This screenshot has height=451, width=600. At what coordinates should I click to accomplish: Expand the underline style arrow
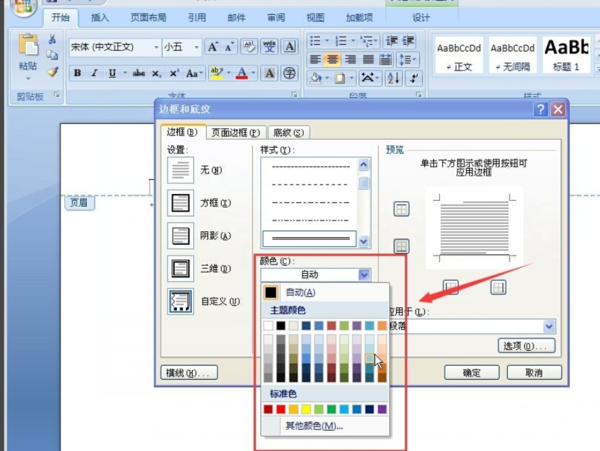point(124,73)
